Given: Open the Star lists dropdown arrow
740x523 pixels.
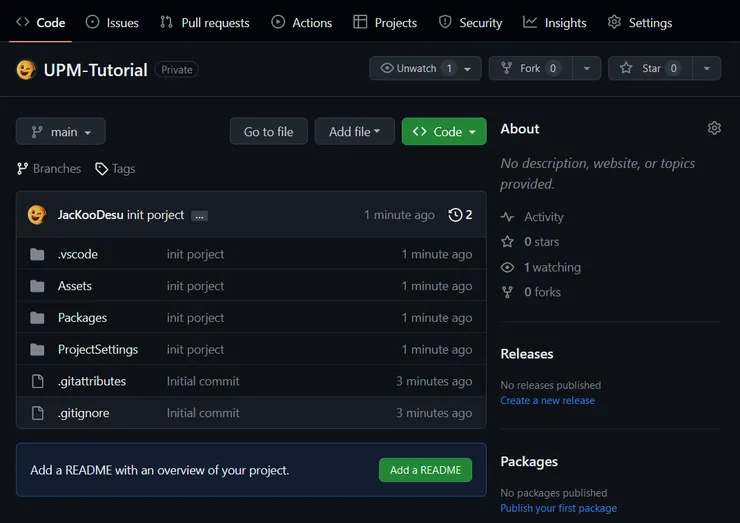Looking at the screenshot, I should pyautogui.click(x=706, y=68).
